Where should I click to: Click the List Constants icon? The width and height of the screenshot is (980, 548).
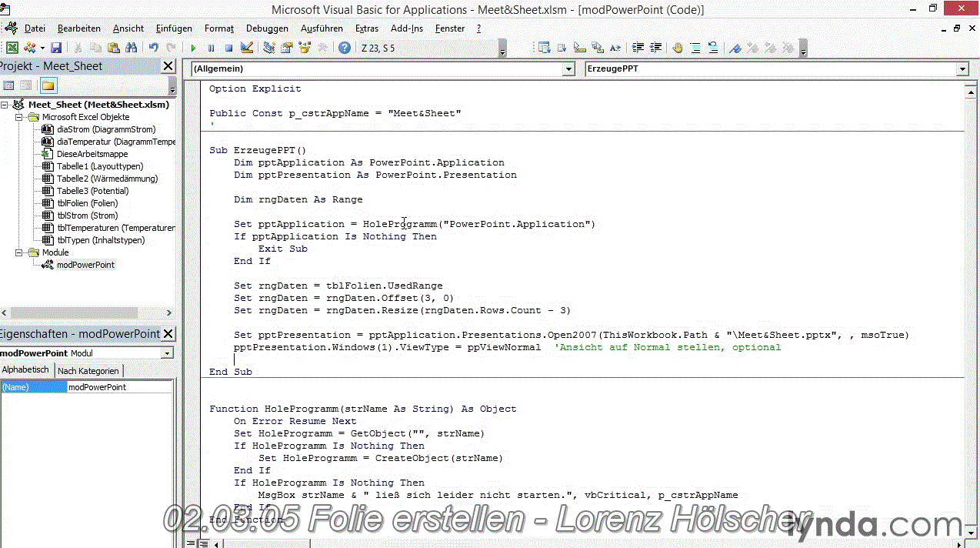point(562,48)
